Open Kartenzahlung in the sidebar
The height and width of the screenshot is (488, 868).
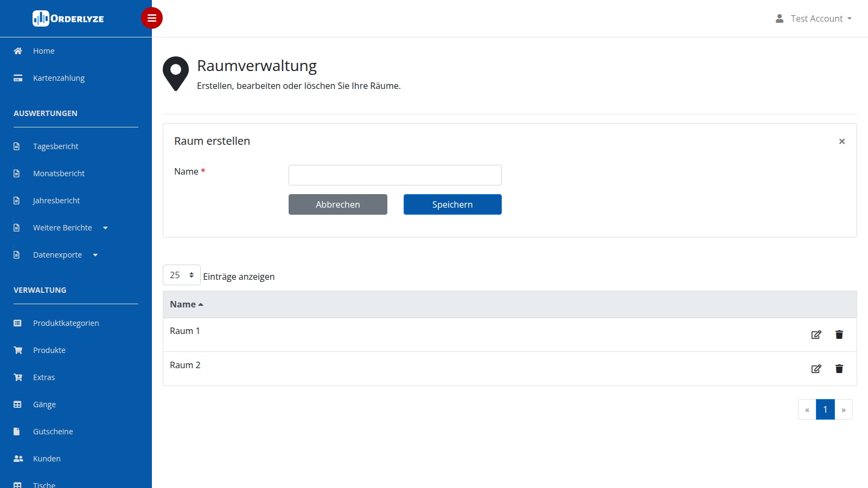click(59, 78)
